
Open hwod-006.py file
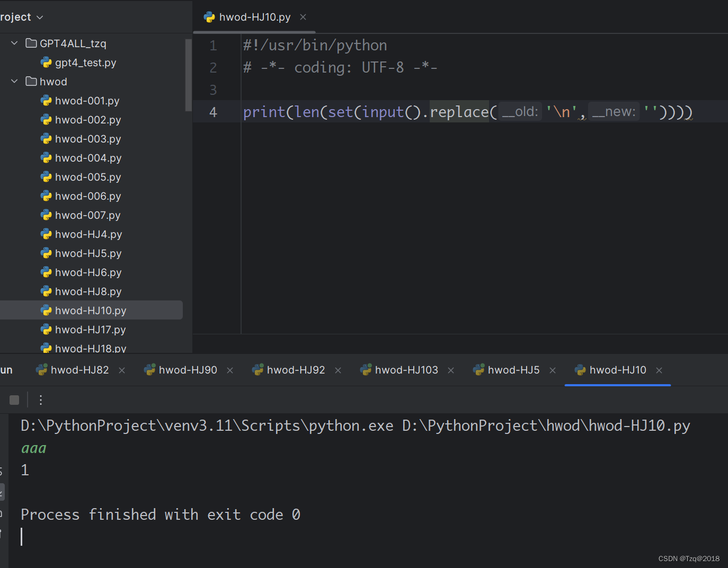click(x=88, y=196)
